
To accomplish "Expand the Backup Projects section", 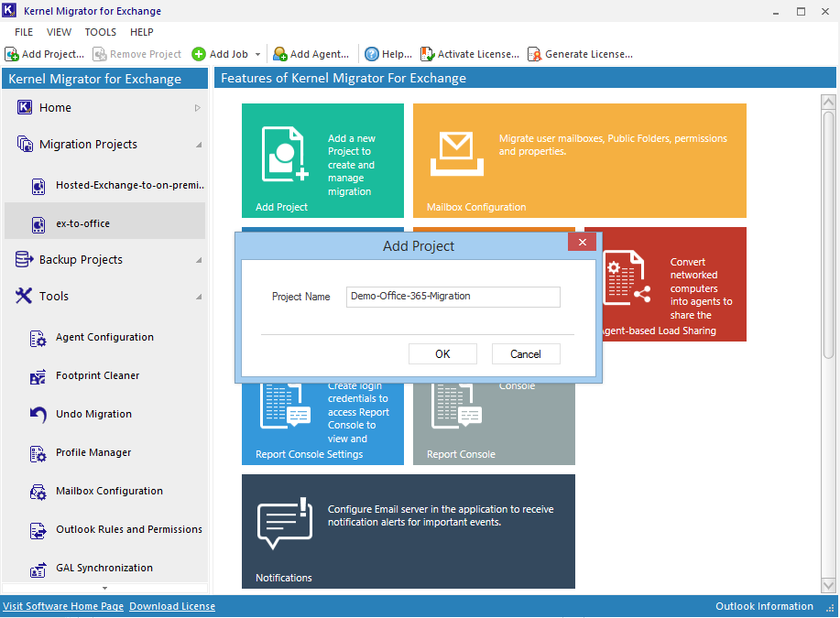I will tap(199, 260).
